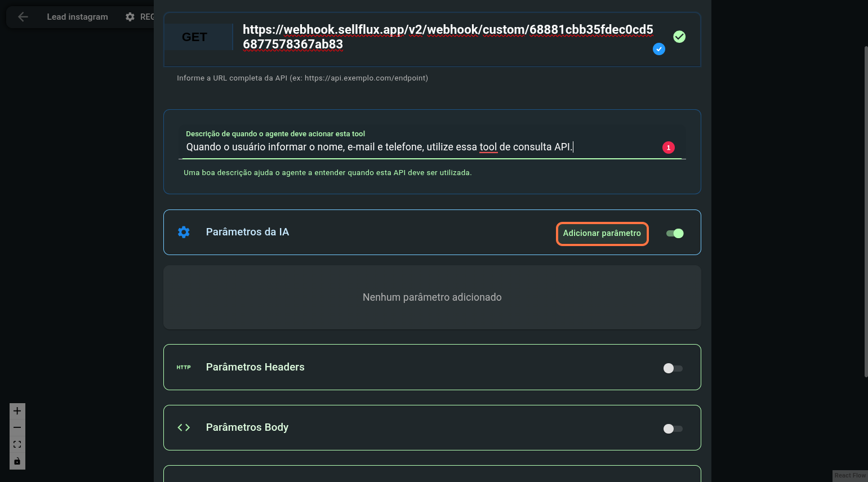This screenshot has width=868, height=482.
Task: Click the HTTP icon in Parâmetros Headers
Action: (184, 367)
